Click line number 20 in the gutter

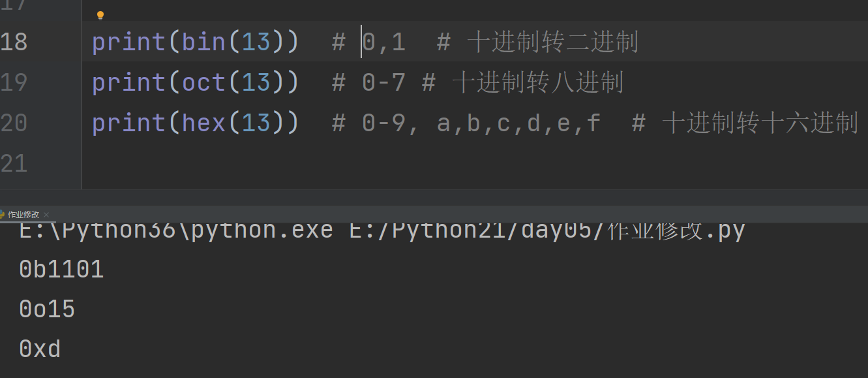[x=14, y=123]
